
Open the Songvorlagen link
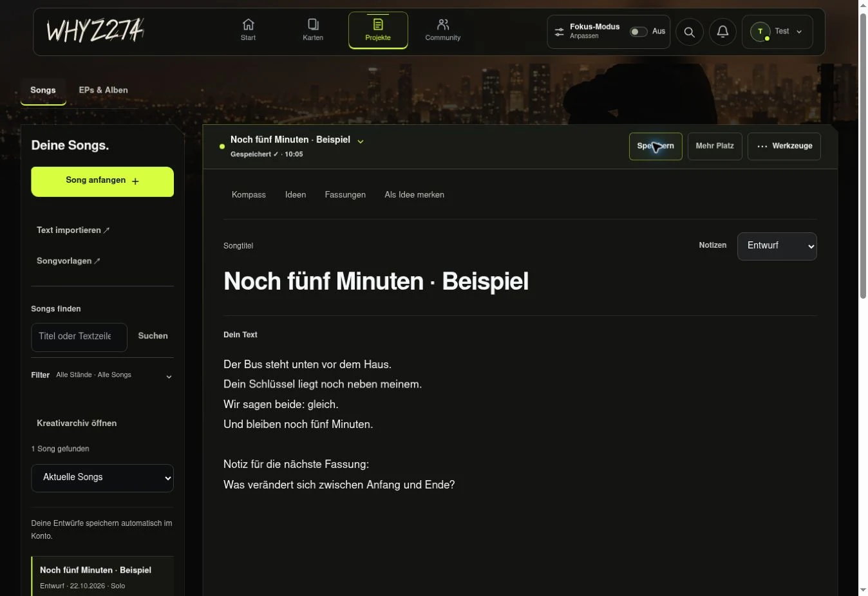pos(68,261)
